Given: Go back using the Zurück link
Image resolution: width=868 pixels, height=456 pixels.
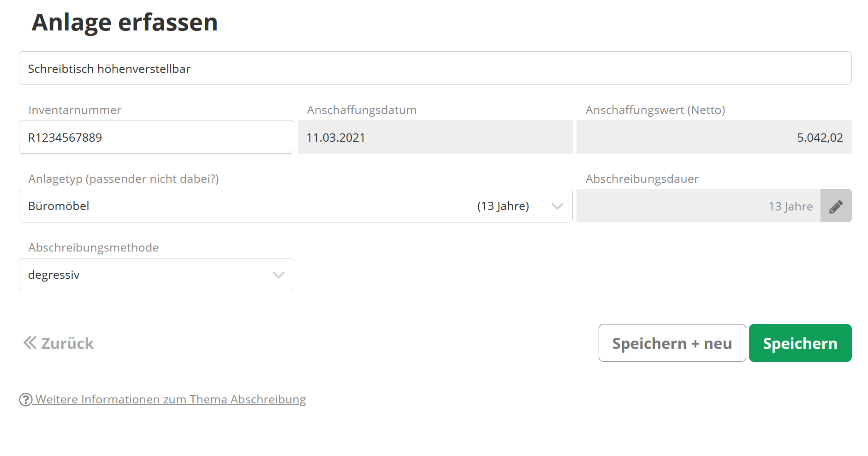Looking at the screenshot, I should 67,343.
